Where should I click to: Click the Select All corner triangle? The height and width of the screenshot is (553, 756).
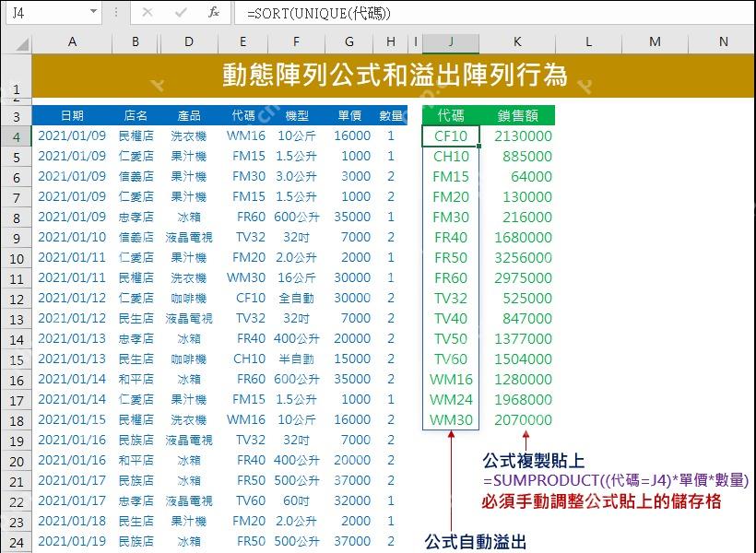(22, 44)
